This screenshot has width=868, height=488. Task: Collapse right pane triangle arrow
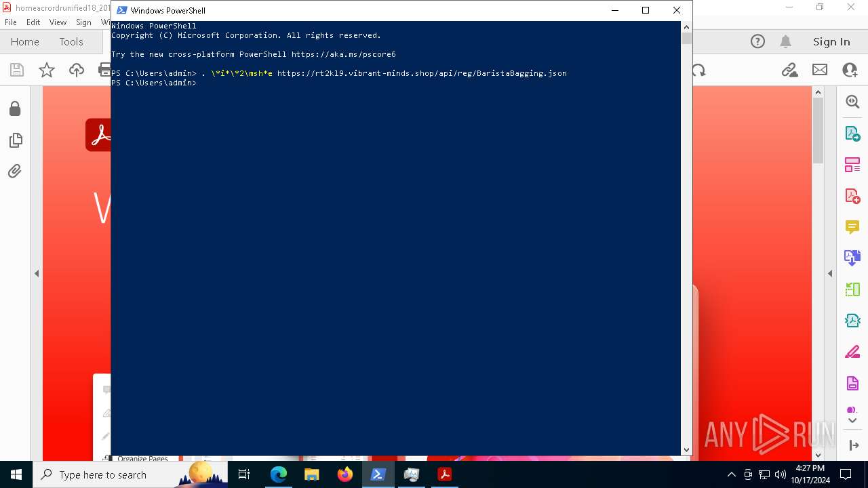tap(830, 274)
